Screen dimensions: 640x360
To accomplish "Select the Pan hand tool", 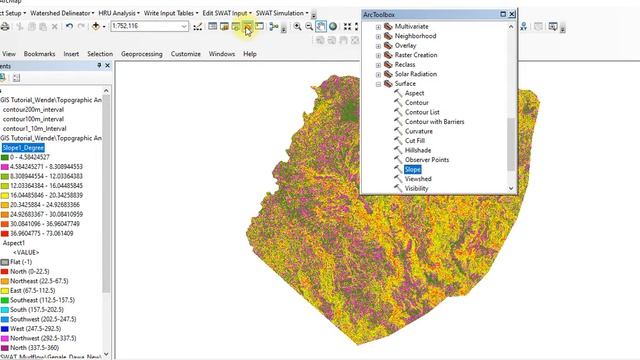I will point(321,27).
